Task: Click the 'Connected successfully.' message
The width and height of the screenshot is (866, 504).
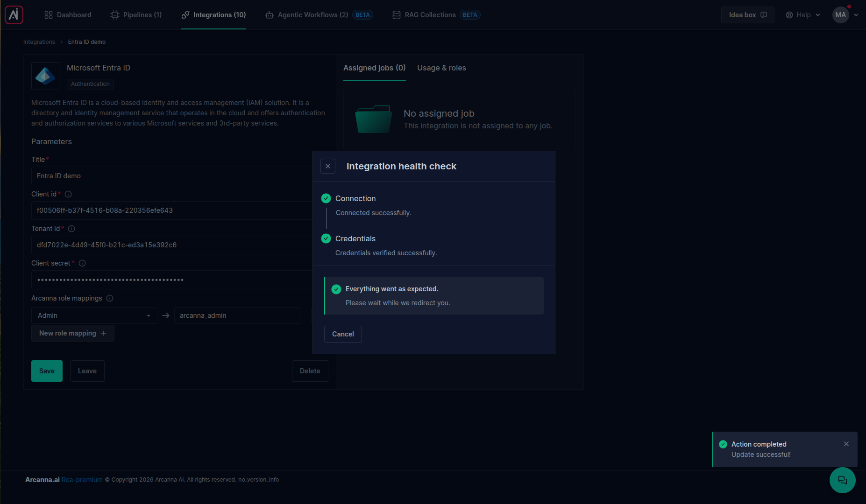Action: click(x=374, y=213)
